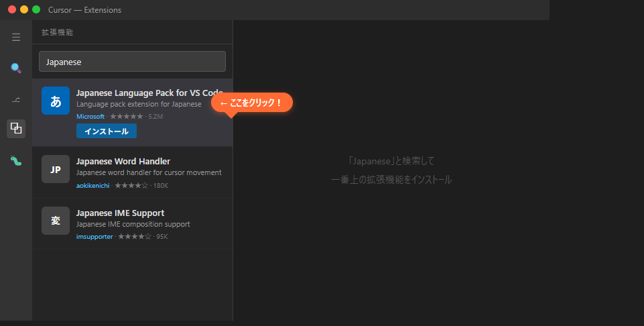The width and height of the screenshot is (644, 326).
Task: Click the 180K download count
Action: (x=161, y=185)
